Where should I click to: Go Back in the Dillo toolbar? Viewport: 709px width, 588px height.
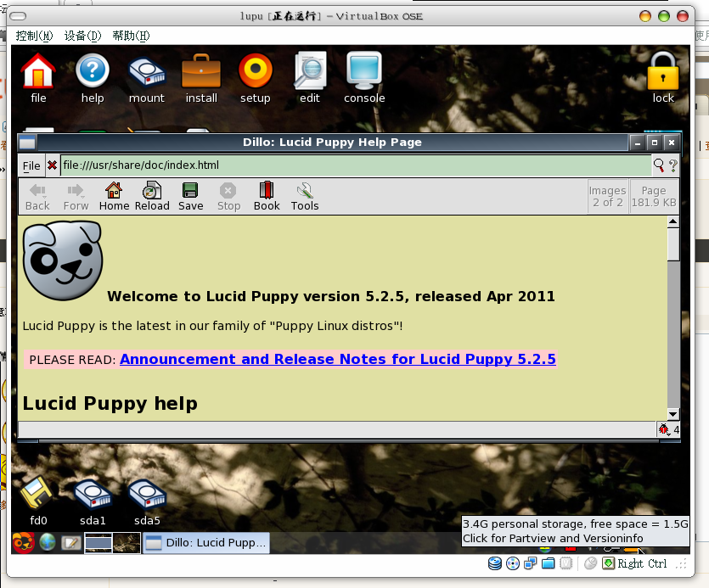[37, 197]
